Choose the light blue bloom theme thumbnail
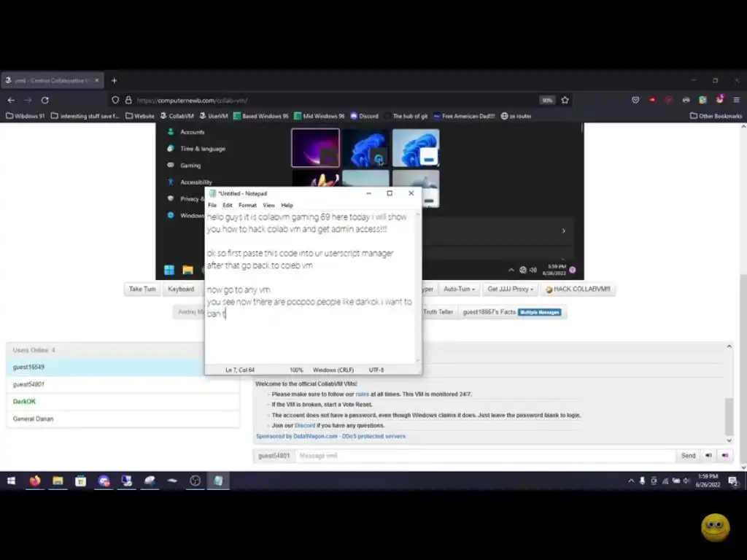The height and width of the screenshot is (560, 747). [415, 147]
